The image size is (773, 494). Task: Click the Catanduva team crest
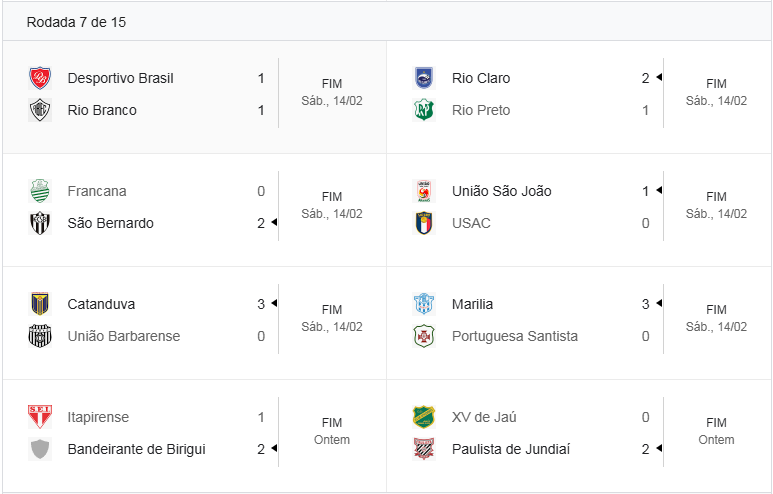point(40,304)
